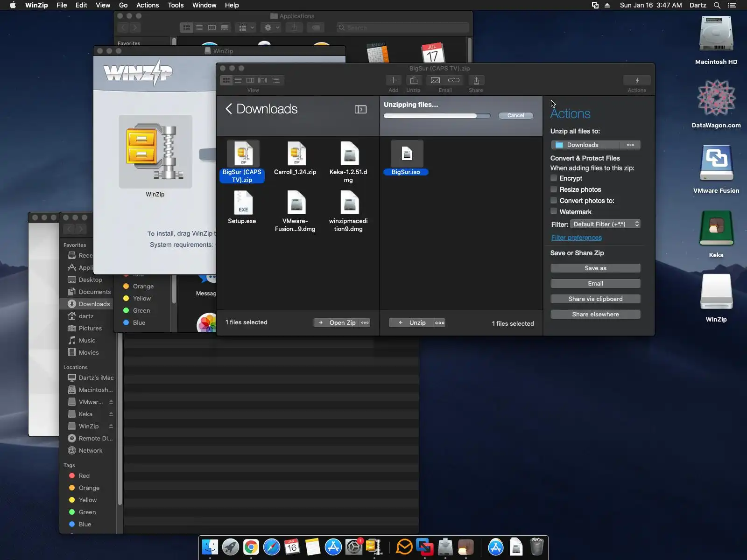The height and width of the screenshot is (560, 747).
Task: Open the File menu
Action: click(62, 5)
